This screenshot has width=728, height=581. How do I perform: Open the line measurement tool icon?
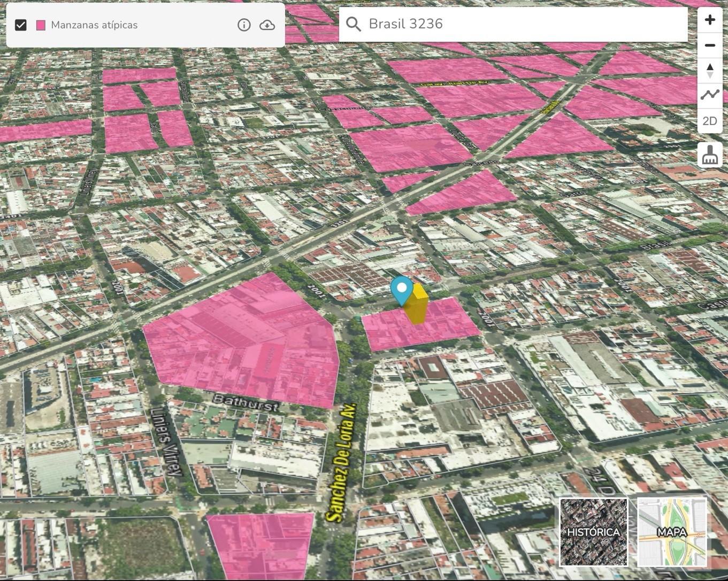tap(710, 96)
